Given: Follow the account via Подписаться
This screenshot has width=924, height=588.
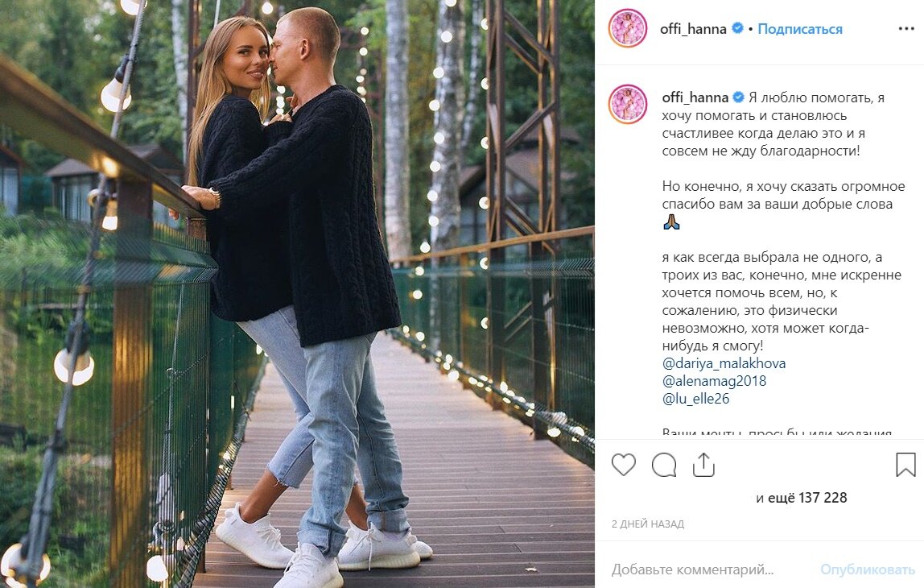Looking at the screenshot, I should click(x=800, y=29).
